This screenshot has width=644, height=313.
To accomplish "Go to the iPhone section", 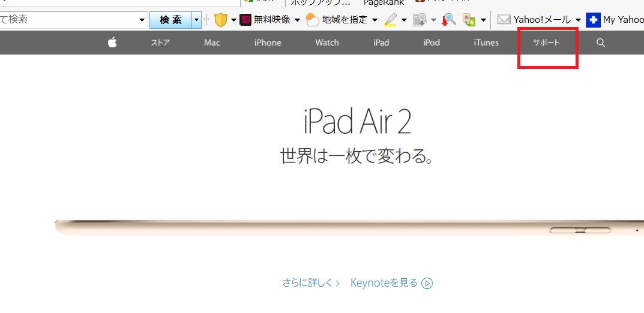I will click(268, 42).
